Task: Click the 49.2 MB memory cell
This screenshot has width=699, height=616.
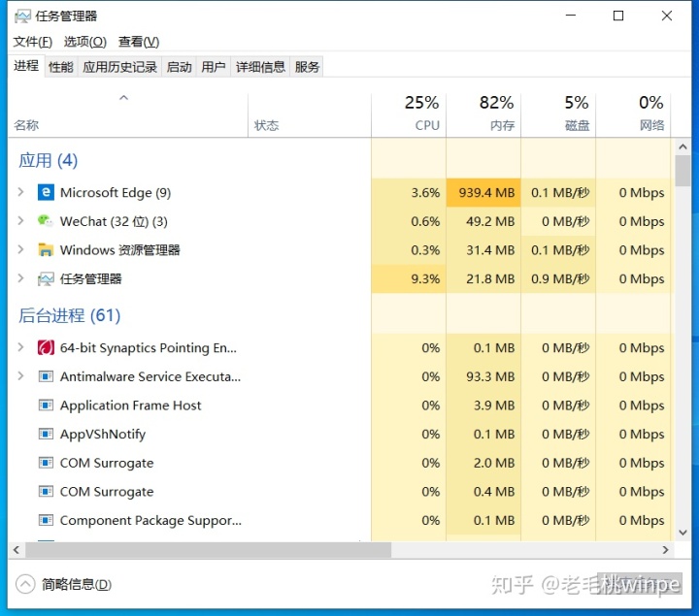Action: 483,221
